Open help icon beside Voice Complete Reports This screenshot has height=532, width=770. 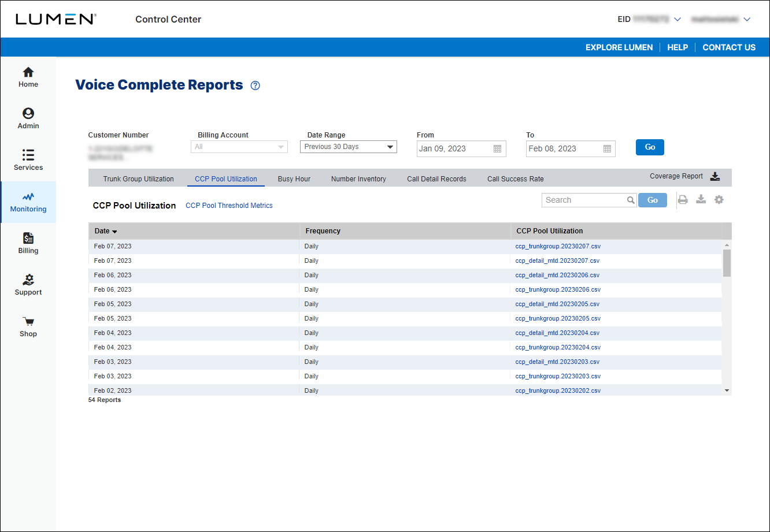coord(256,85)
